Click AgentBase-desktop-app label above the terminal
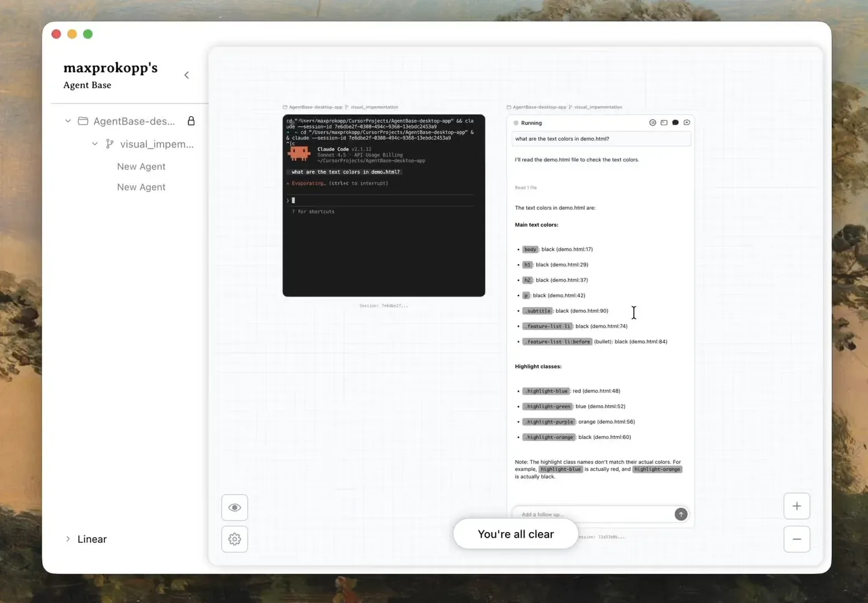This screenshot has width=868, height=603. (316, 107)
